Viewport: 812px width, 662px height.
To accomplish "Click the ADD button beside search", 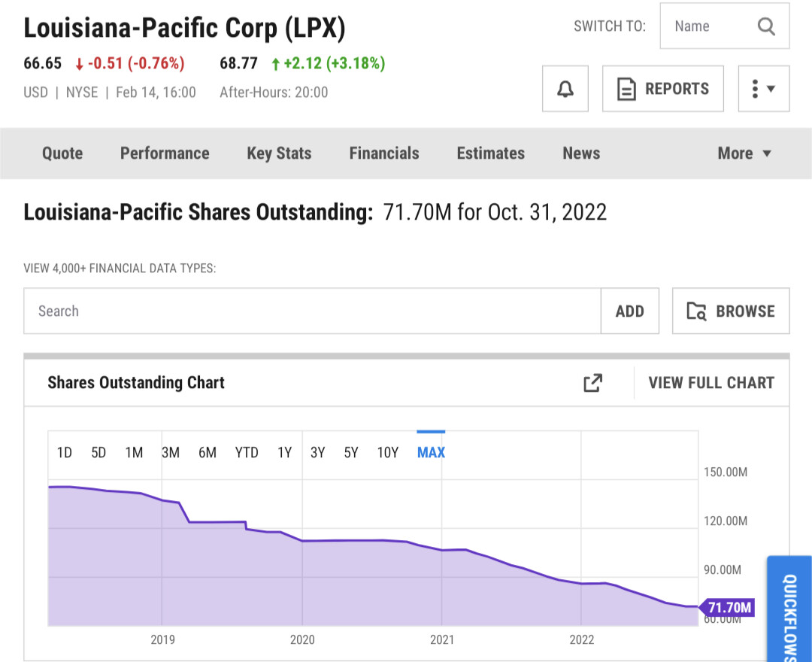I will coord(630,311).
